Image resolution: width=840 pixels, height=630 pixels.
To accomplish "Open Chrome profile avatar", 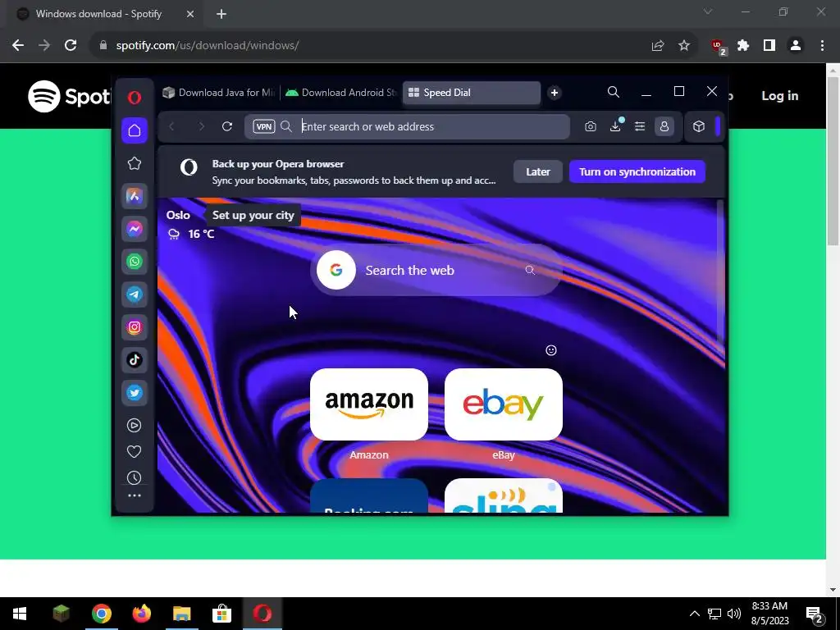I will tap(796, 46).
